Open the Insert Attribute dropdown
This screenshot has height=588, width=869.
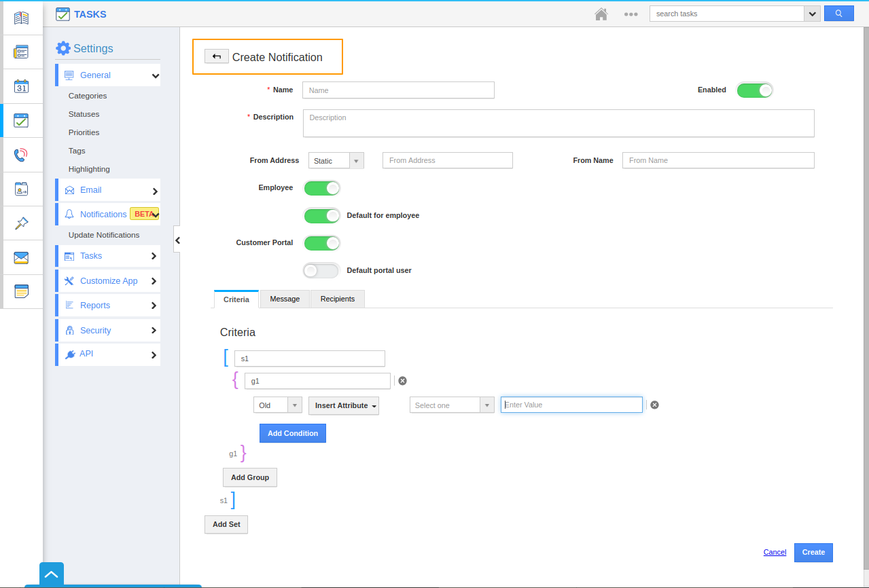point(343,405)
